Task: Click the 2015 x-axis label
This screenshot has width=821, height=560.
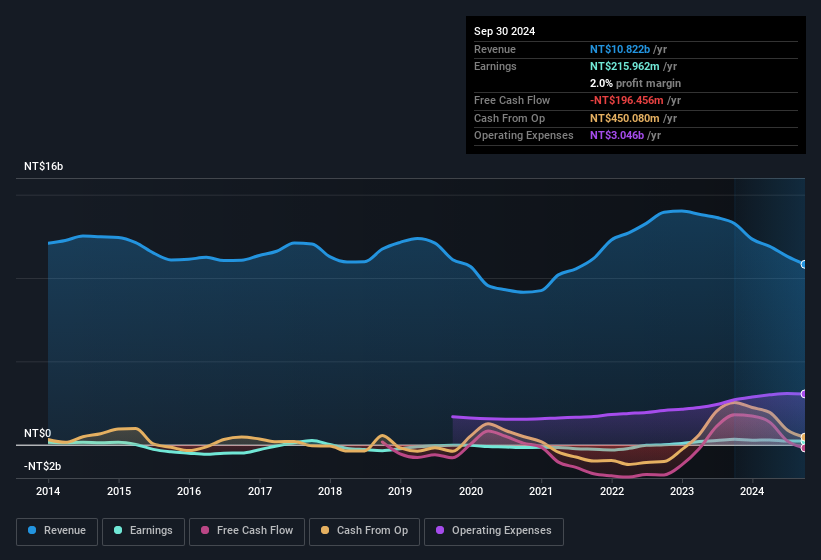Action: click(119, 491)
